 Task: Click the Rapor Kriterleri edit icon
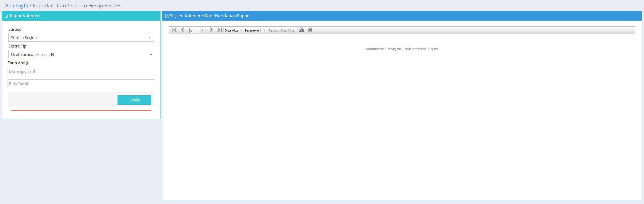tap(7, 16)
